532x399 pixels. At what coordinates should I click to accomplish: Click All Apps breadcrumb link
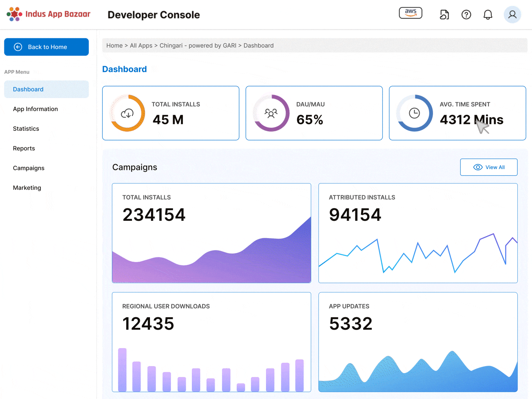coord(141,46)
